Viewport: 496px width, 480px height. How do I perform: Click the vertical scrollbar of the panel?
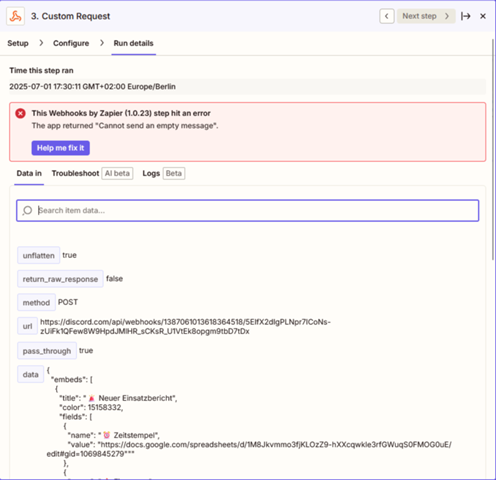(493, 149)
